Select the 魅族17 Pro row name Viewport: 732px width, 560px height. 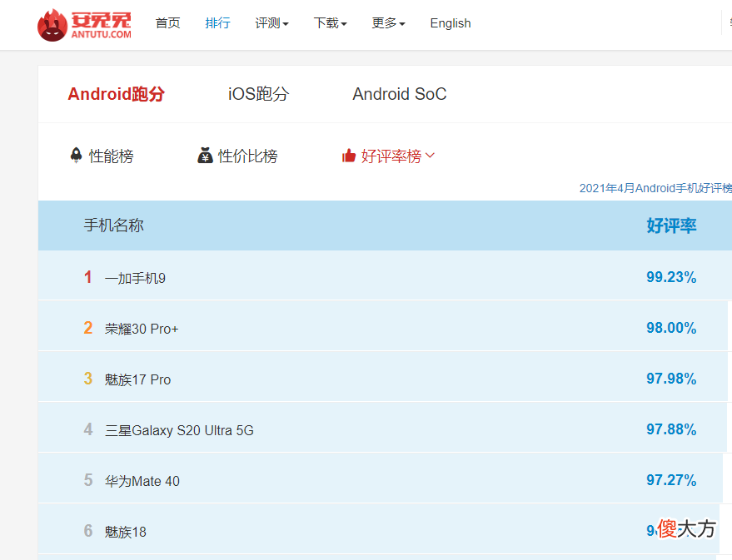point(137,380)
